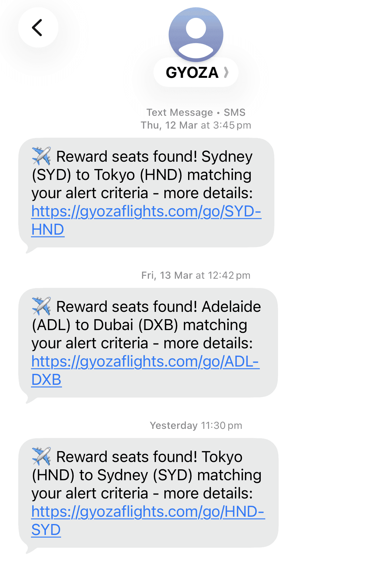392x562 pixels.
Task: Tap the GYOZA contact name
Action: (x=192, y=73)
